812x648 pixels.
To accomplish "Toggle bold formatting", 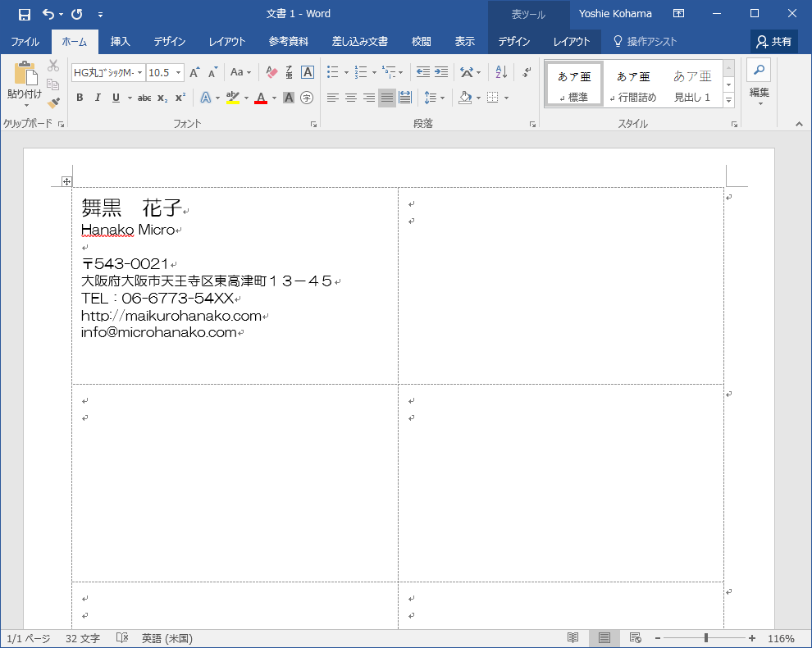I will 80,97.
